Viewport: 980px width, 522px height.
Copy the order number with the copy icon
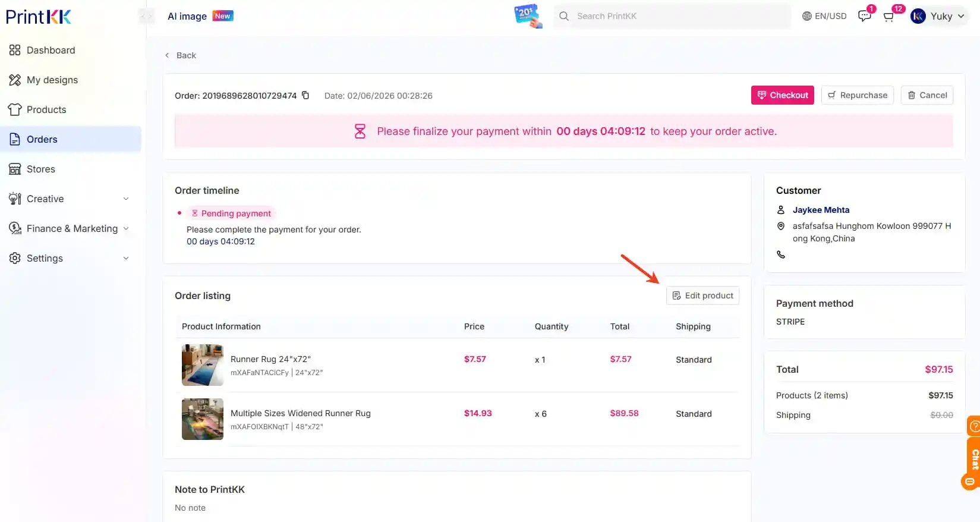click(305, 95)
